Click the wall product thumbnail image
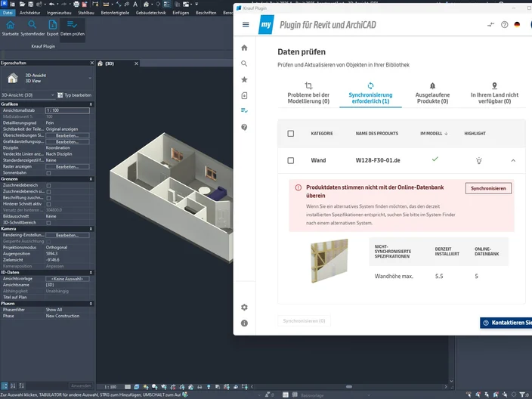532x399 pixels. [329, 261]
